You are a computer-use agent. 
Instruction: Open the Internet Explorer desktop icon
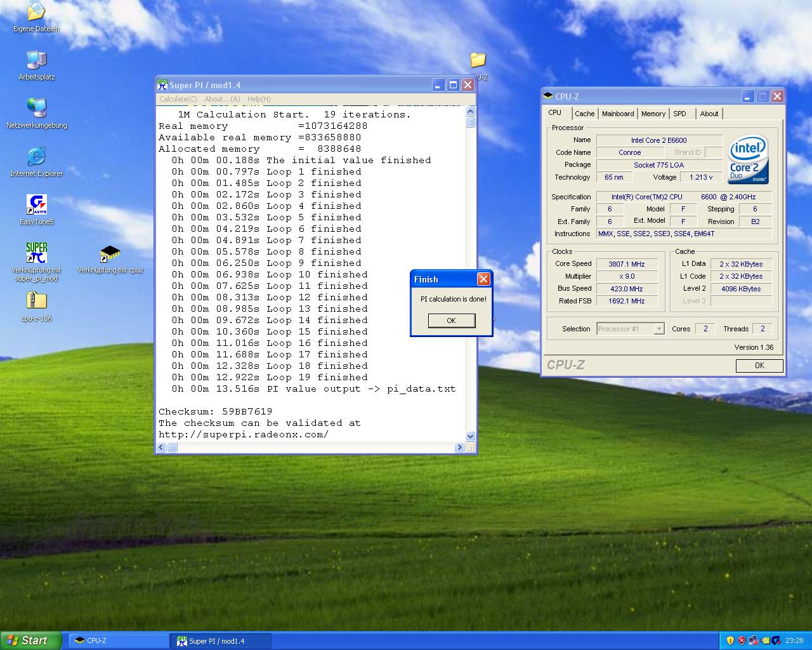tap(37, 157)
